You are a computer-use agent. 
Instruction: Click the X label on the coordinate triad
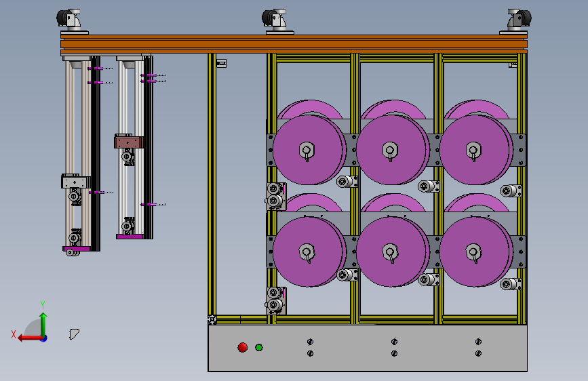coord(14,334)
